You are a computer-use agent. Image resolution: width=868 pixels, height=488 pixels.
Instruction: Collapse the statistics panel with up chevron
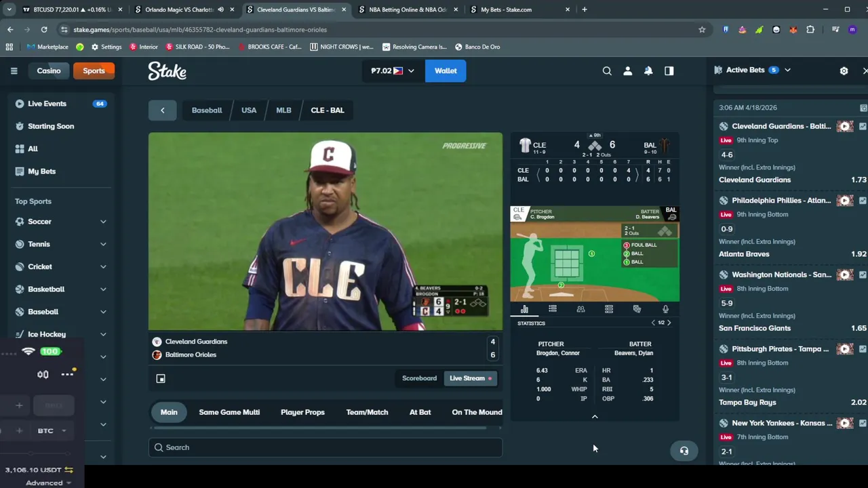595,417
